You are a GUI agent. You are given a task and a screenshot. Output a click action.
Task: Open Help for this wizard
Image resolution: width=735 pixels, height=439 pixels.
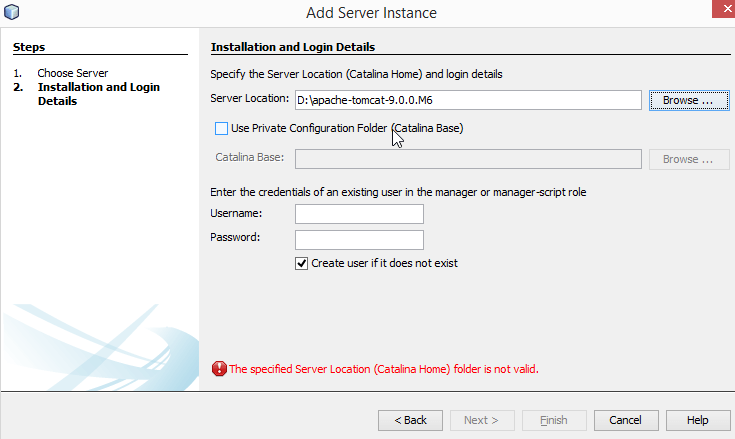697,420
